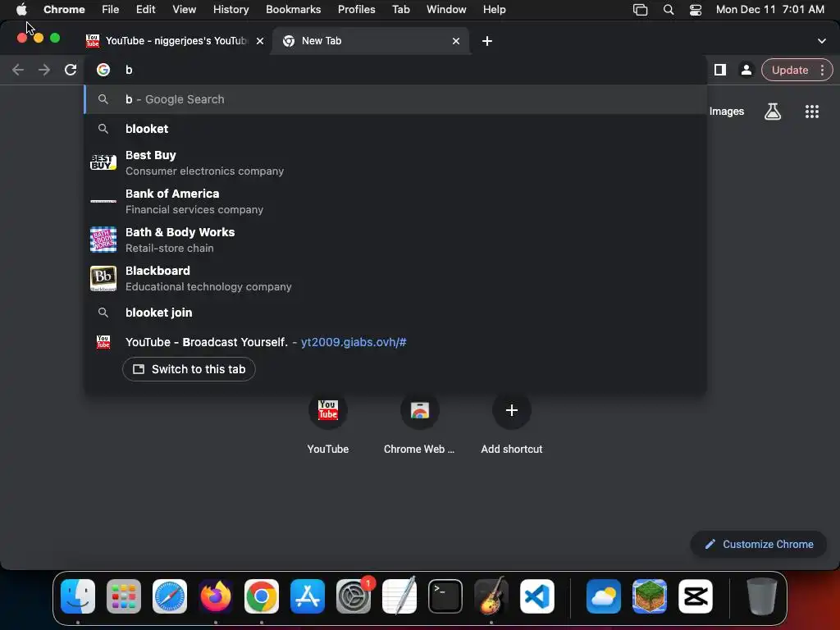Image resolution: width=840 pixels, height=630 pixels.
Task: Select the Bath & Body Works suggestion
Action: click(395, 240)
